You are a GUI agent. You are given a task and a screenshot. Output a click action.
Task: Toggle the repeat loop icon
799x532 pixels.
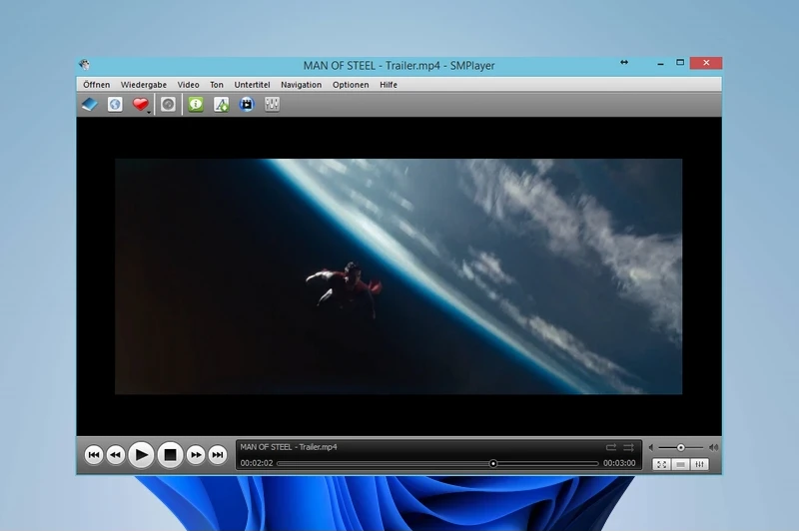click(x=611, y=447)
